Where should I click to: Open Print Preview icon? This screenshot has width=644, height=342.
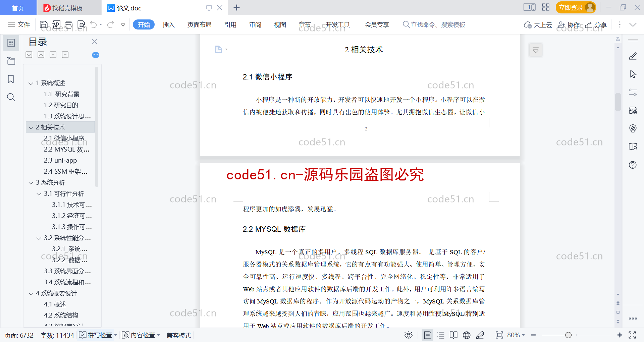[x=81, y=24]
